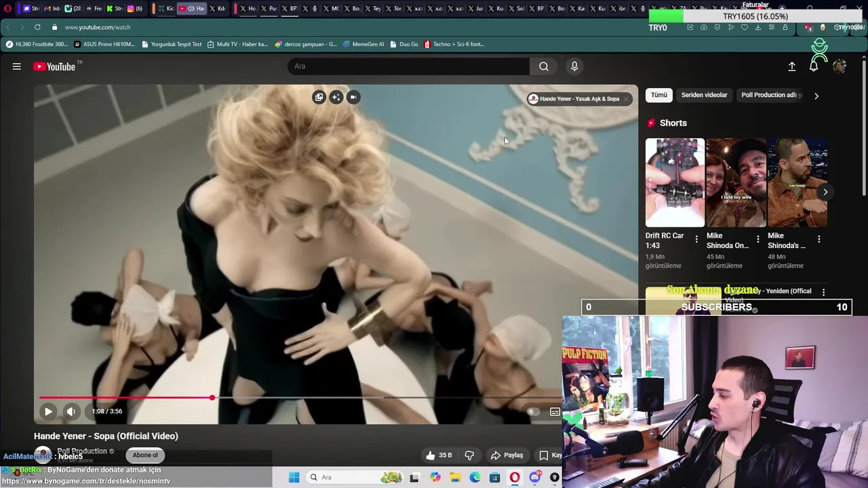Share the video via Paylaş button

[507, 455]
